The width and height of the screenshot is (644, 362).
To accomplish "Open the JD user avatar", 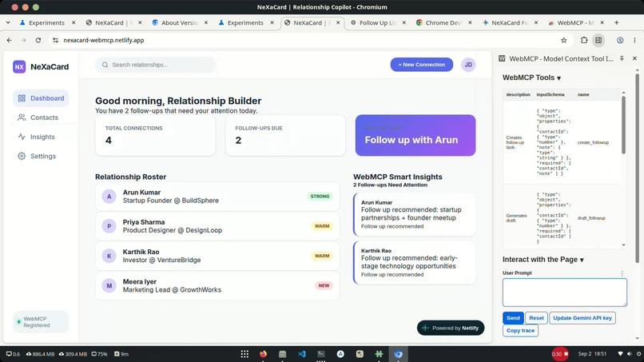I will tap(468, 65).
